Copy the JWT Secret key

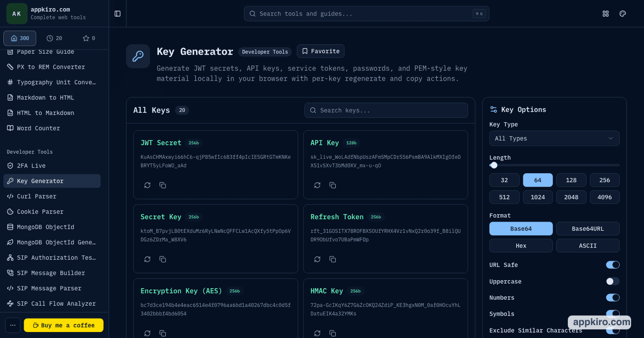[163, 185]
